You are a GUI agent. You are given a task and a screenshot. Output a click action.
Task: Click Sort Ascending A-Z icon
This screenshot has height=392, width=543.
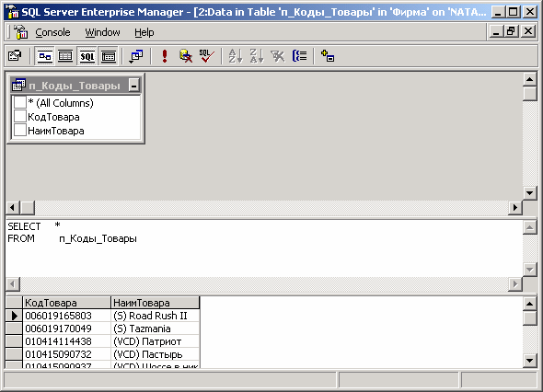pyautogui.click(x=236, y=56)
